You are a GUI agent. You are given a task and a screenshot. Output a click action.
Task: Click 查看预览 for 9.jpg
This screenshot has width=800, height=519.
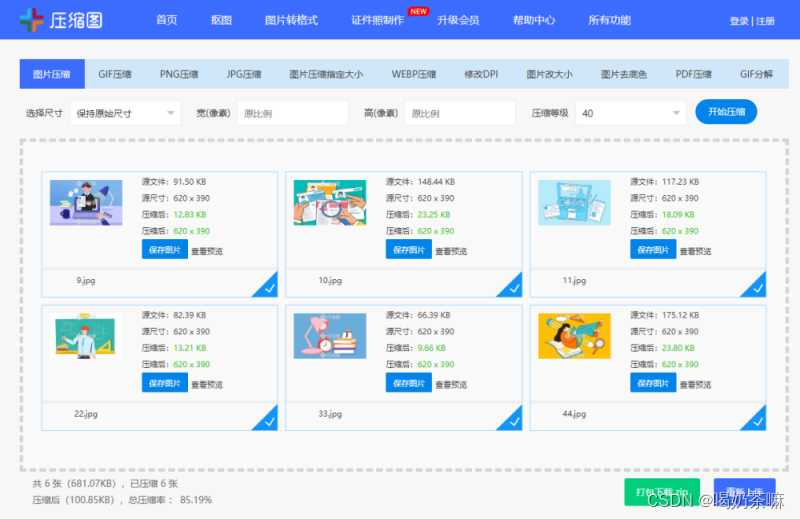pyautogui.click(x=207, y=251)
